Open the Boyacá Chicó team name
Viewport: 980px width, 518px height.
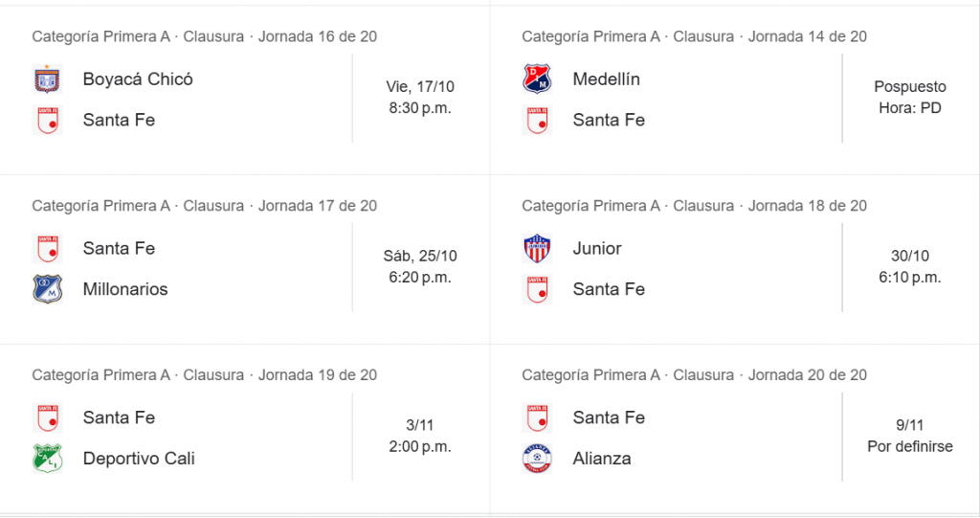[x=138, y=79]
